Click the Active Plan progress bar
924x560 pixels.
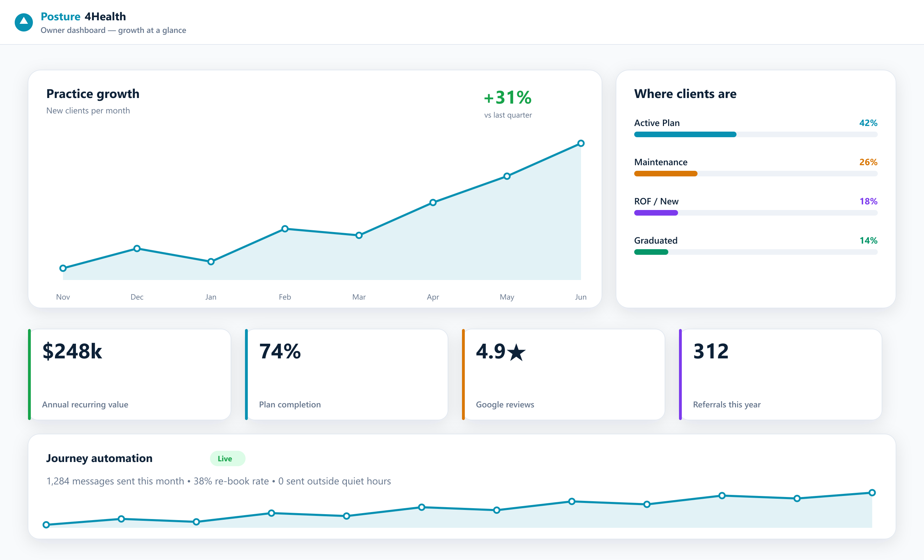756,135
